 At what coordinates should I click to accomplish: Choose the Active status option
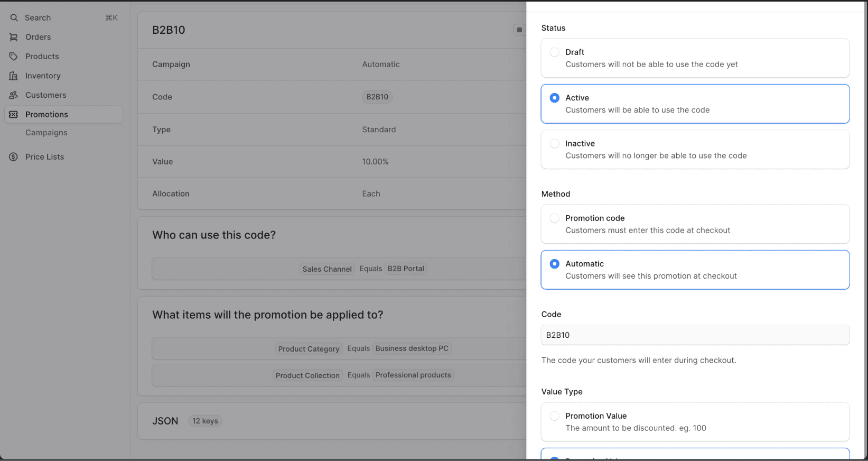[555, 98]
